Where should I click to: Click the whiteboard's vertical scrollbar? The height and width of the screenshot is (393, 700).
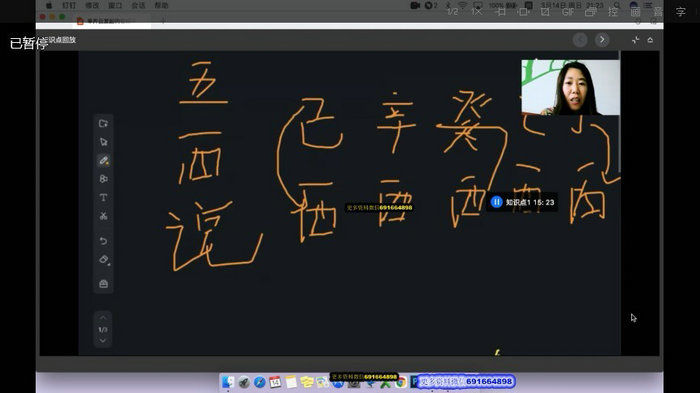(619, 112)
